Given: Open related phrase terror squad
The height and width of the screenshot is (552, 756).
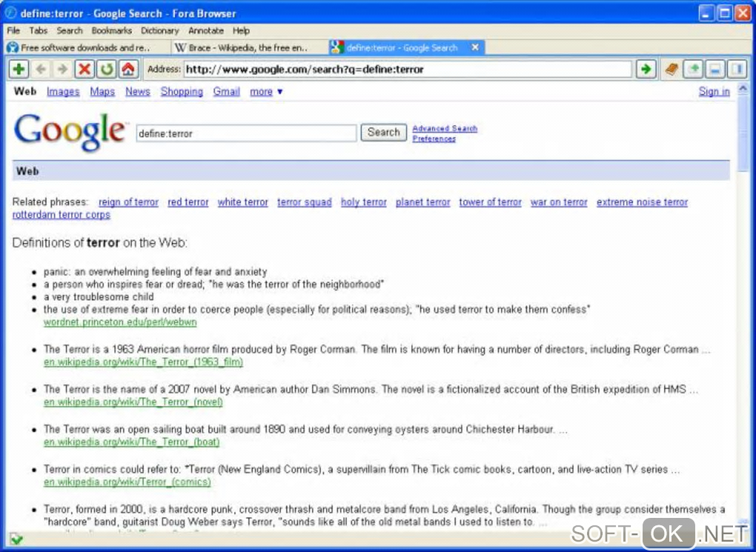Looking at the screenshot, I should pos(304,202).
